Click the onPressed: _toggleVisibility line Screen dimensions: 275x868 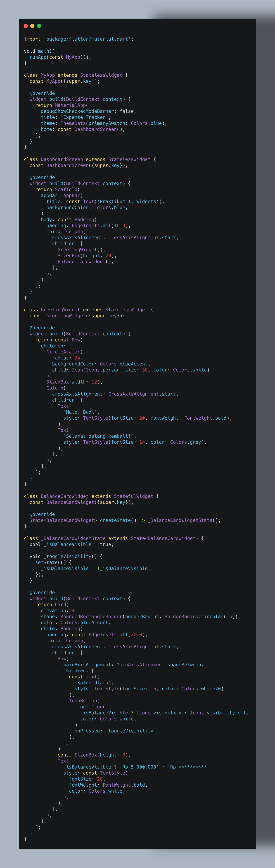[x=115, y=731]
